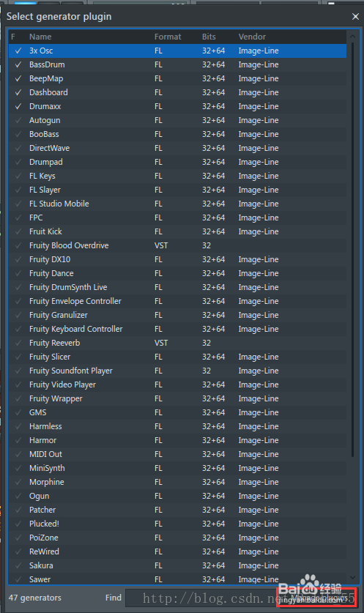
Task: Select the Fruity Wrapper plugin
Action: point(177,398)
